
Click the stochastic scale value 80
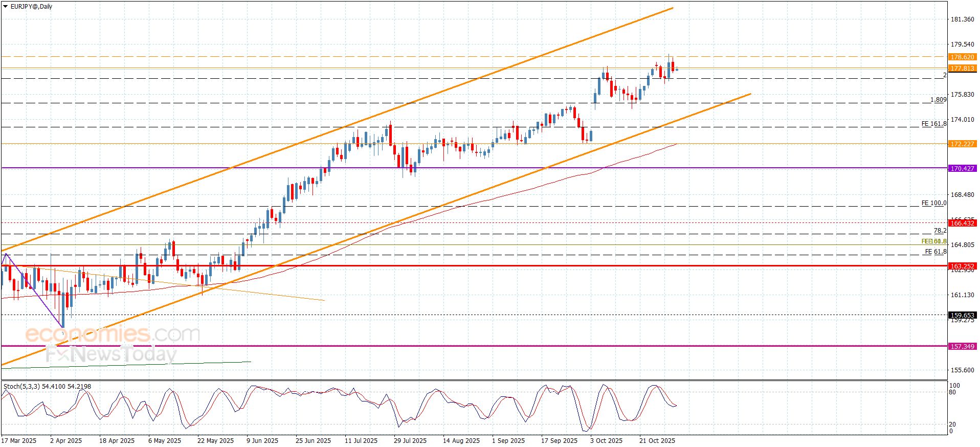[x=952, y=393]
